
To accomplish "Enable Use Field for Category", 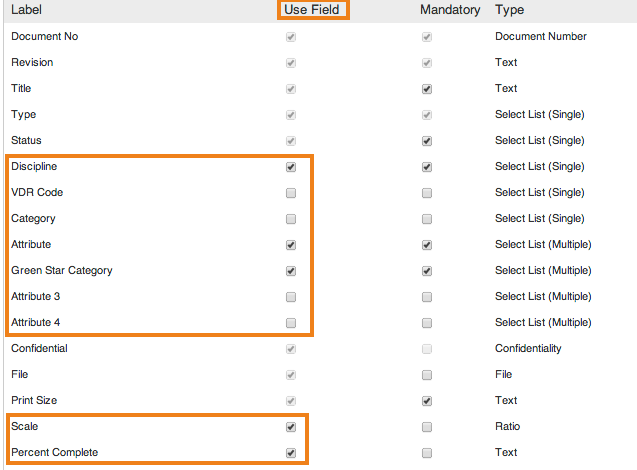I will click(x=291, y=219).
